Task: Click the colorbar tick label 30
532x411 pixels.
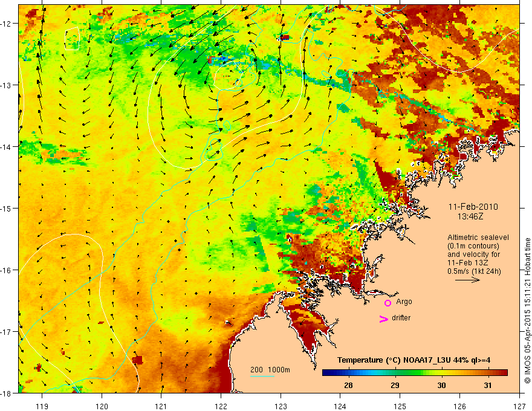Action: pyautogui.click(x=441, y=385)
